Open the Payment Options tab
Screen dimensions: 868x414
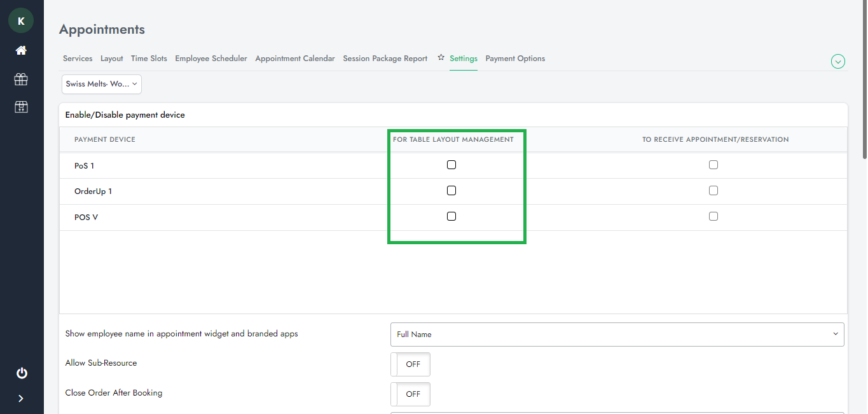click(515, 59)
